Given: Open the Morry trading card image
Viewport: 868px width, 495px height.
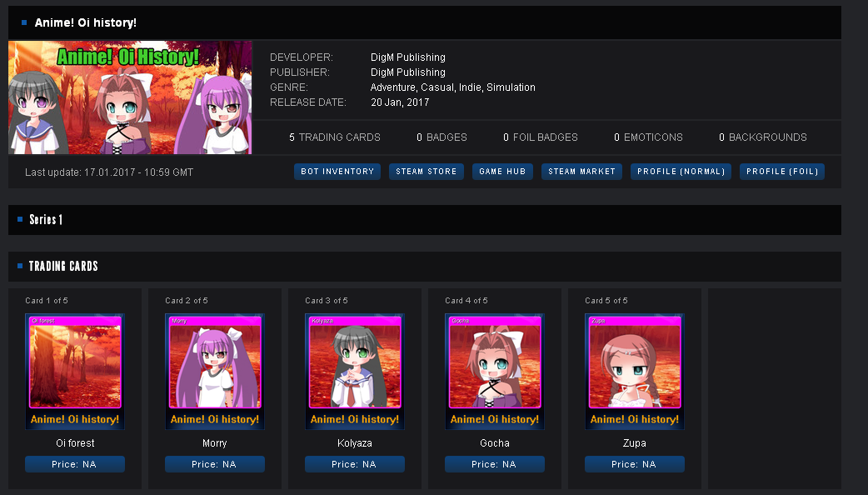Looking at the screenshot, I should (x=215, y=371).
